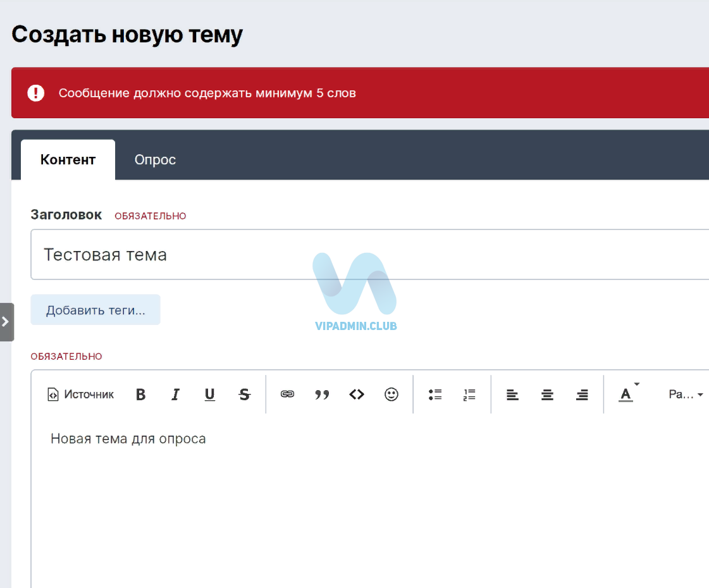The image size is (709, 588).
Task: Toggle italic formatting
Action: [x=175, y=395]
